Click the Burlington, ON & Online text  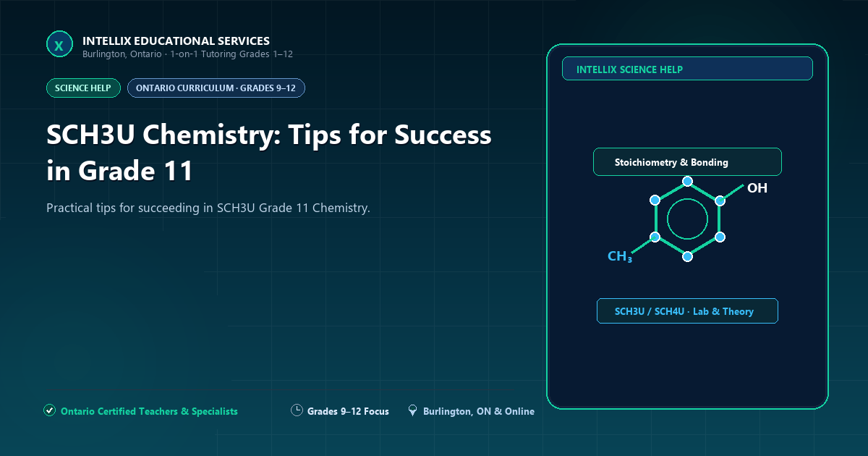tap(479, 411)
